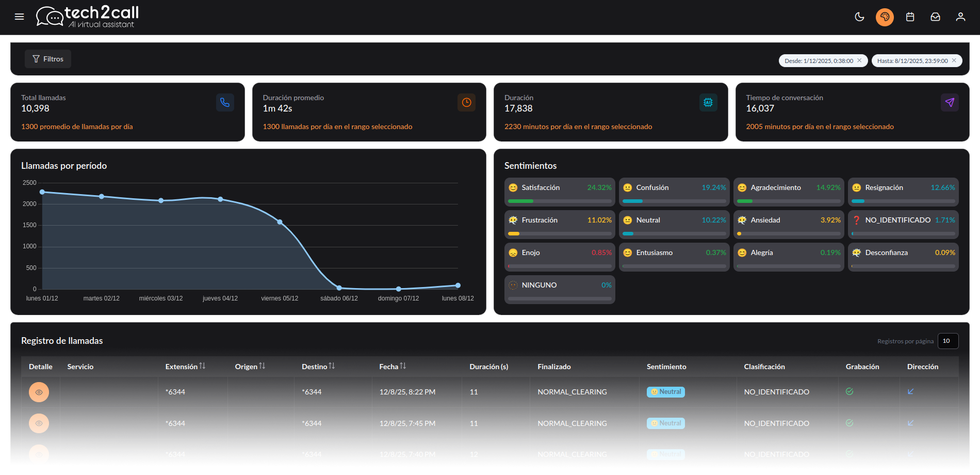Toggle dark mode moon icon
Image resolution: width=980 pixels, height=475 pixels.
pyautogui.click(x=859, y=17)
